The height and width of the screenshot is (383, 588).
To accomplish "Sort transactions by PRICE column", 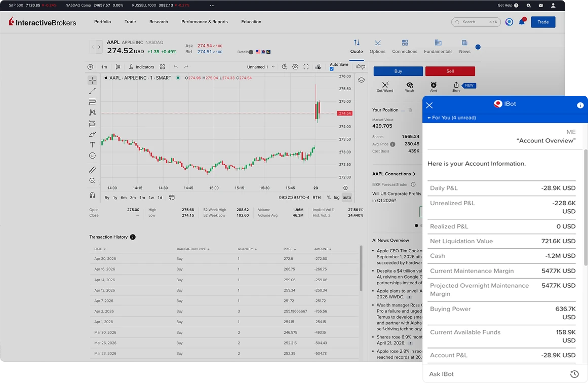I will pyautogui.click(x=290, y=249).
